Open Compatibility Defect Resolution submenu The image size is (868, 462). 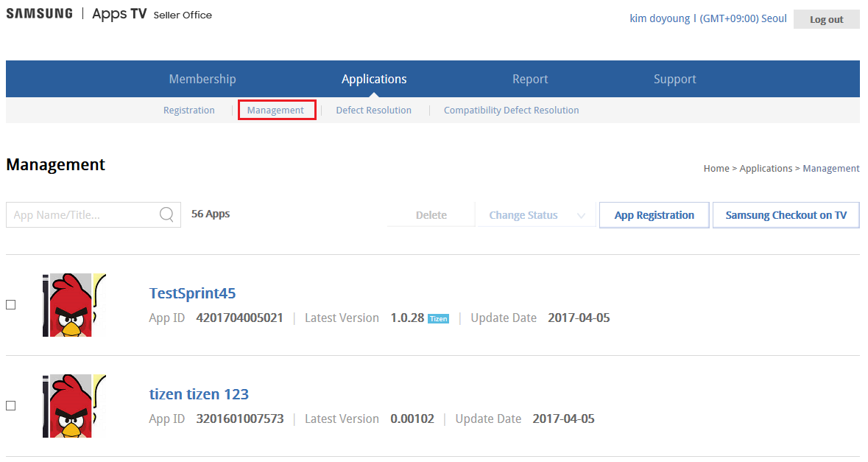tap(512, 111)
